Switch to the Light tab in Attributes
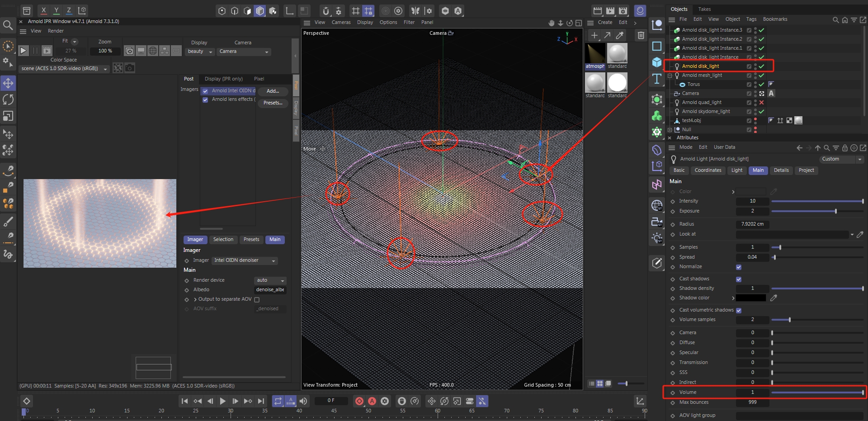This screenshot has width=868, height=421. 737,170
